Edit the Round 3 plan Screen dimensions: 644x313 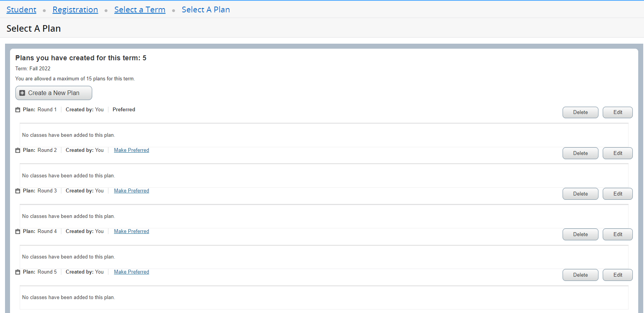(618, 194)
